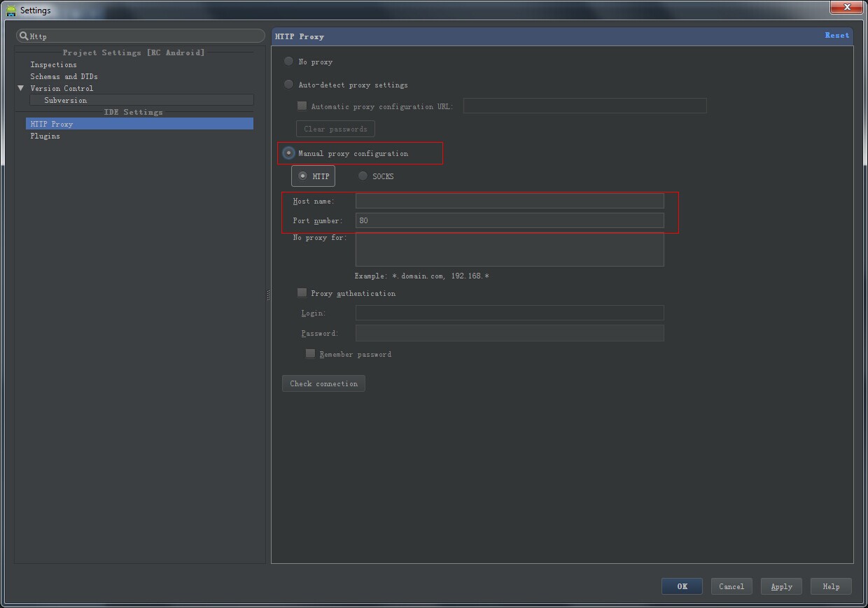Click the Reset link
The width and height of the screenshot is (868, 608).
pyautogui.click(x=836, y=35)
